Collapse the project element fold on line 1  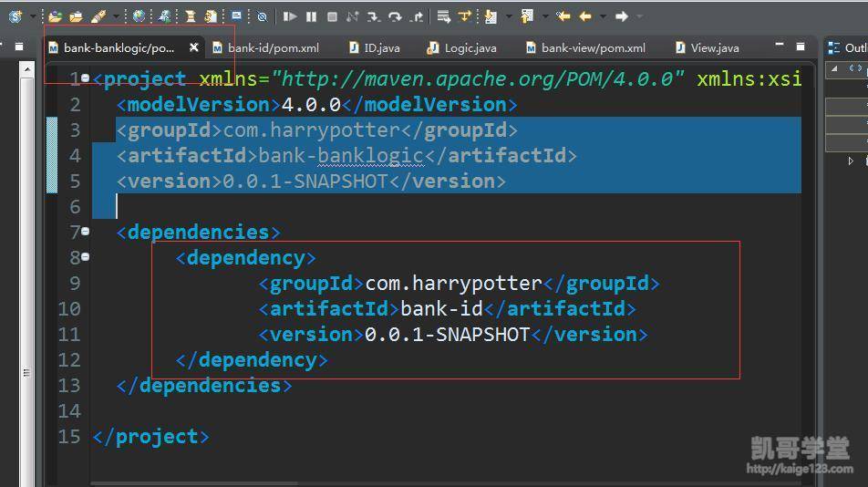(x=85, y=78)
